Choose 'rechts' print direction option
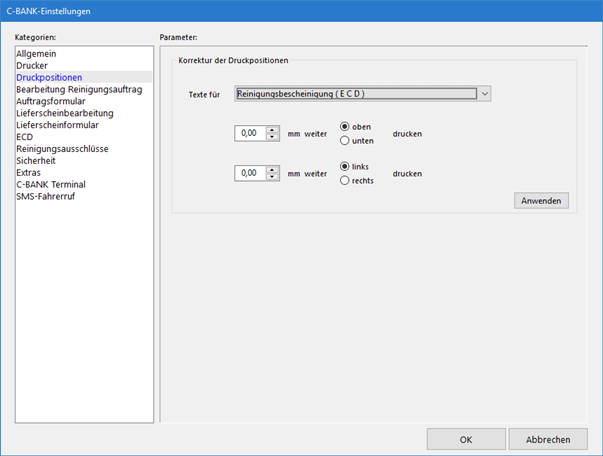Image resolution: width=603 pixels, height=456 pixels. (346, 180)
